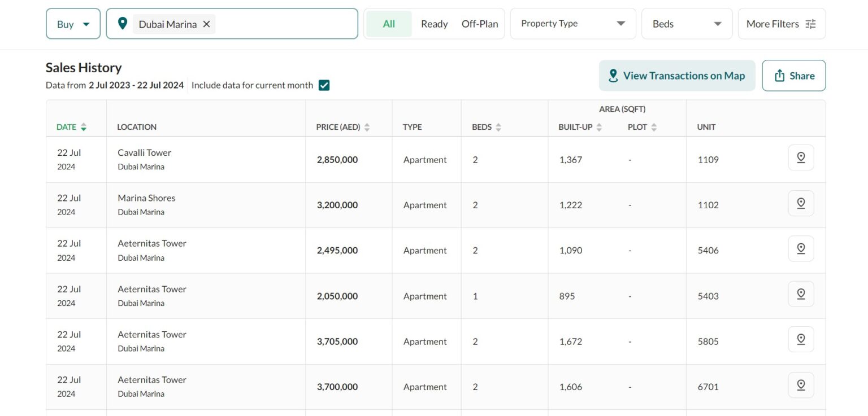Viewport: 868px width, 416px height.
Task: Click the filter sliders icon on More Filters
Action: (x=811, y=24)
